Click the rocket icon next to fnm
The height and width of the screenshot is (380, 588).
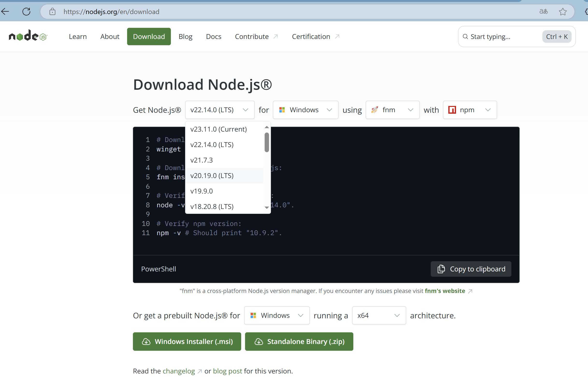coord(374,110)
